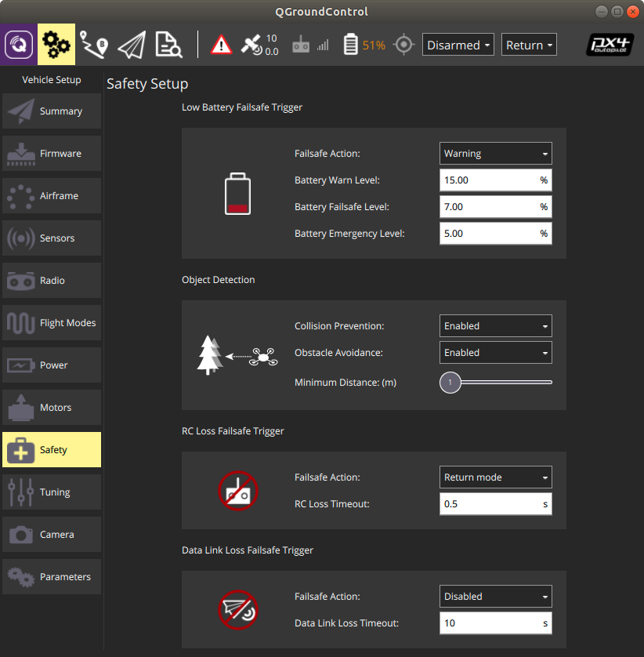Click the Low Battery Failsafe Trigger title
Image resolution: width=644 pixels, height=657 pixels.
242,107
